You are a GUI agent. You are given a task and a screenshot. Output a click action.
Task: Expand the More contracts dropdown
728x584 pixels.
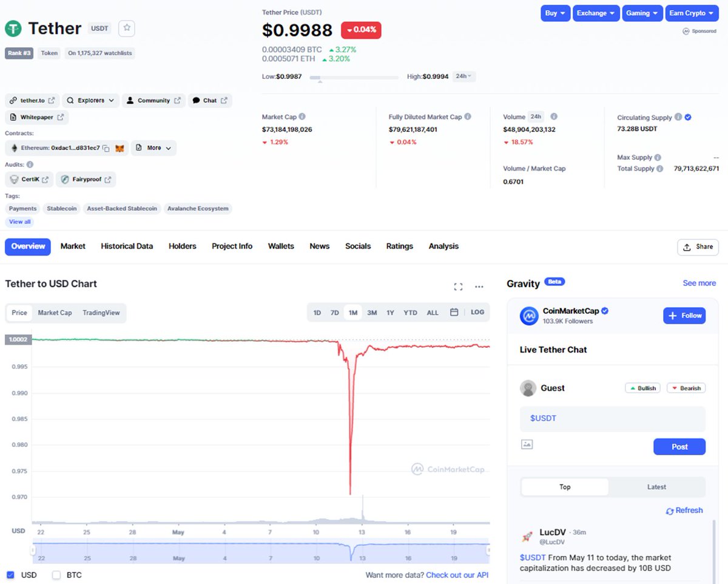(153, 148)
